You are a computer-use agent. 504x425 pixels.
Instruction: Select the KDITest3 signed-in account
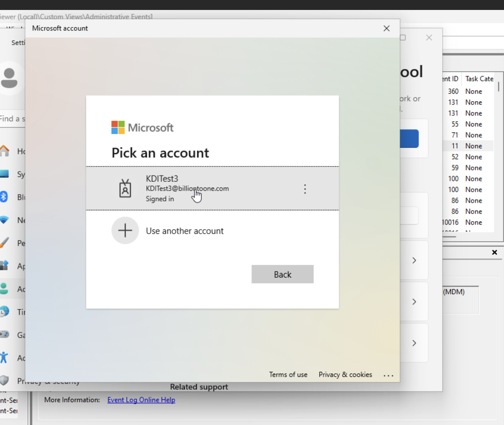(x=213, y=188)
